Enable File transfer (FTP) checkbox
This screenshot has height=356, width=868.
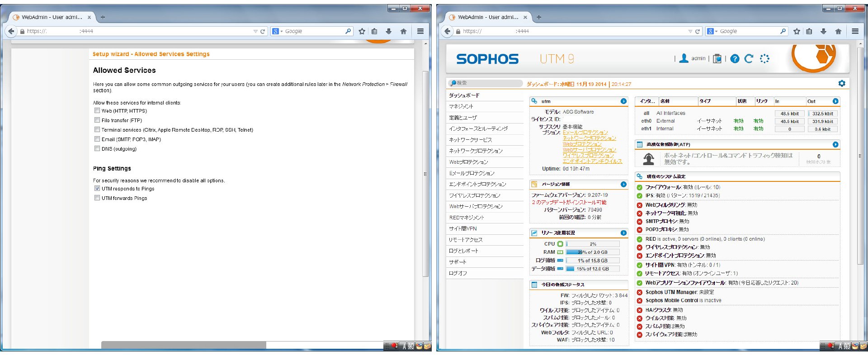97,120
